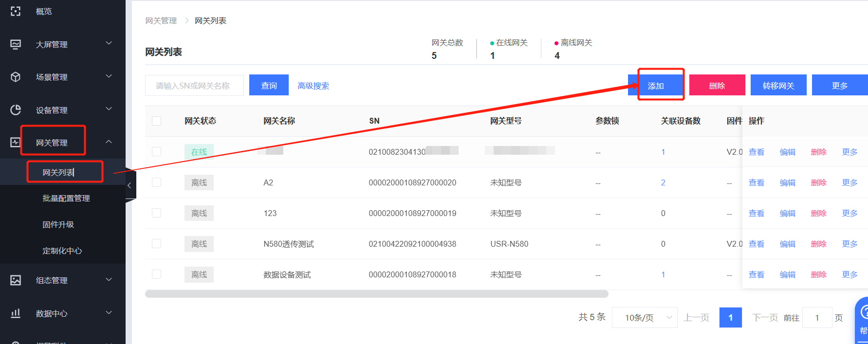Click the 设备管理 pie chart icon

(16, 110)
